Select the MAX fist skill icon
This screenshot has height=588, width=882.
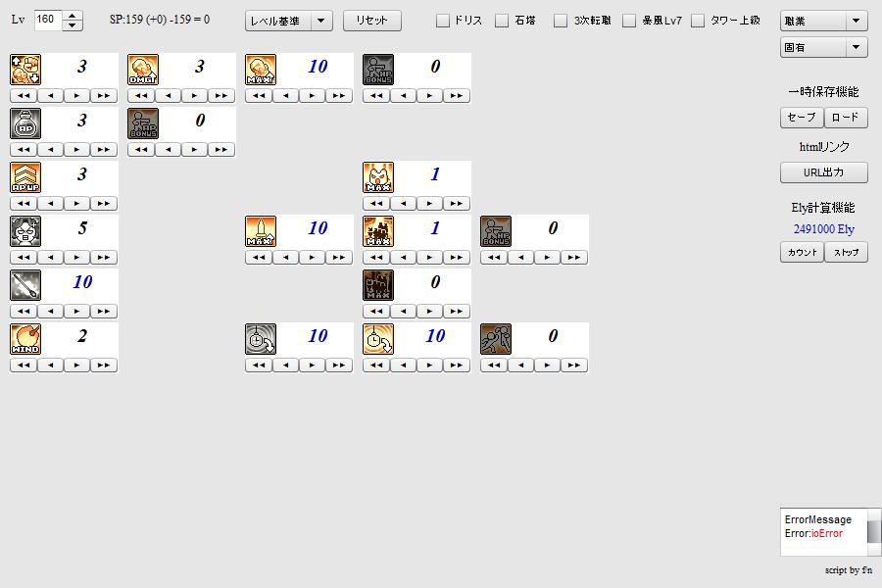pyautogui.click(x=261, y=70)
